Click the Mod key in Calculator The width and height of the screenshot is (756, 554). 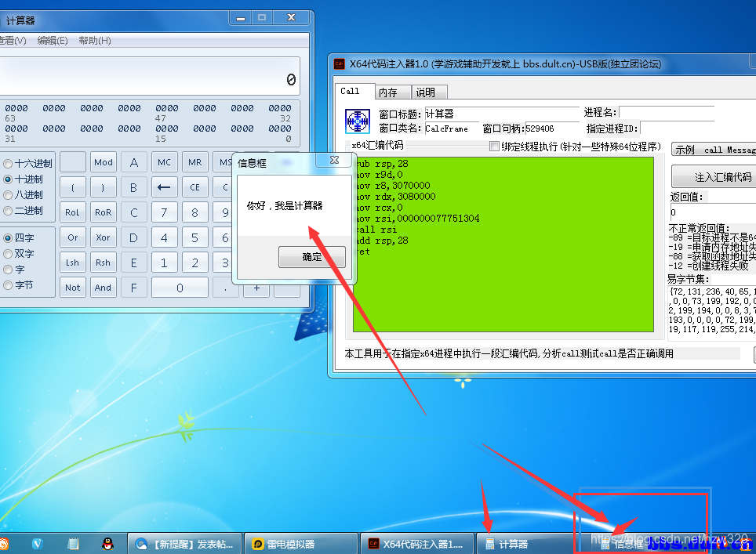coord(104,162)
